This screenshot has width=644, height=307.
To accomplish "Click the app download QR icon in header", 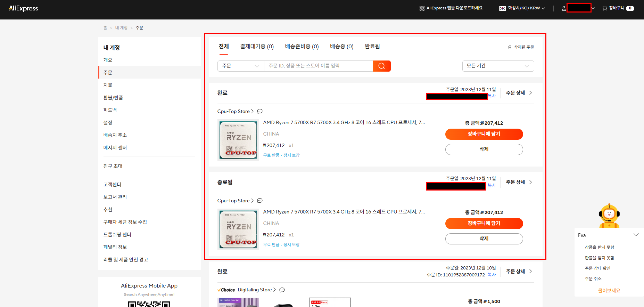I will tap(422, 8).
